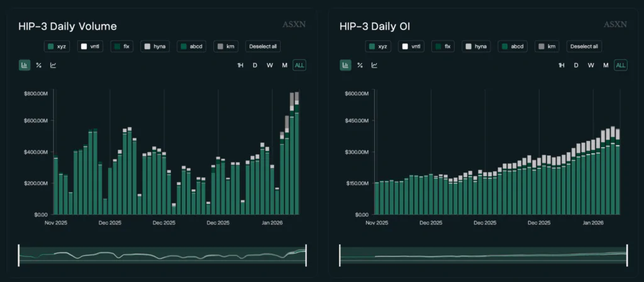Click the ASXN logo in Daily Volume panel
This screenshot has height=282, width=644.
pyautogui.click(x=293, y=25)
